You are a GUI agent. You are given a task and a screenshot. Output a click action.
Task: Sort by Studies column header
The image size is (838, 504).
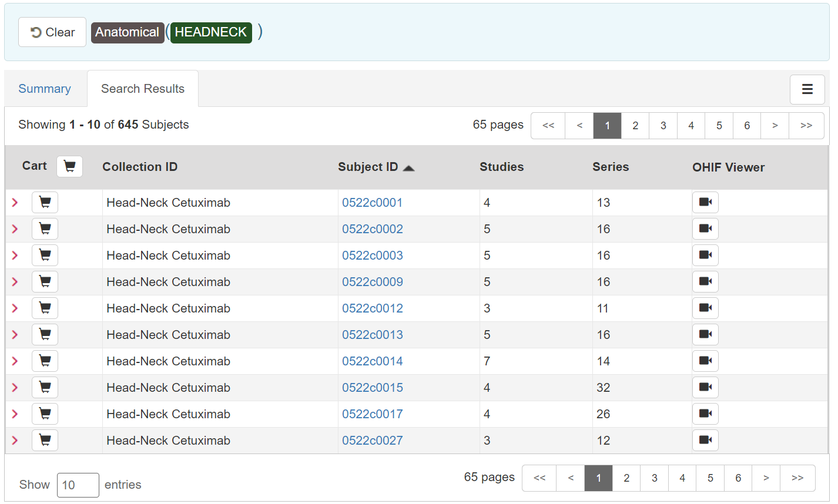[x=501, y=167]
